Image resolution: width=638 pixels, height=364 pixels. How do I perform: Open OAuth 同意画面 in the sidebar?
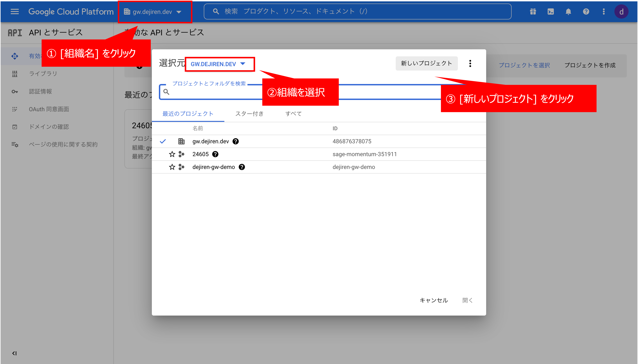point(49,109)
